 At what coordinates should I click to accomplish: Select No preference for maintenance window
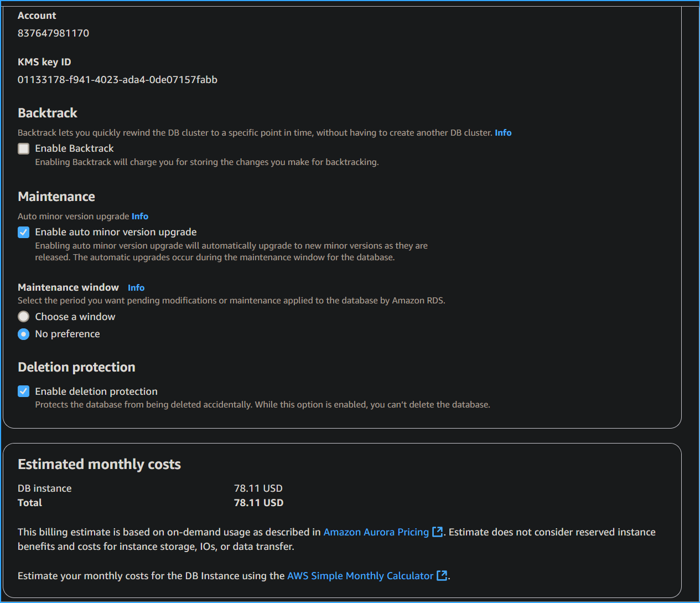tap(23, 334)
